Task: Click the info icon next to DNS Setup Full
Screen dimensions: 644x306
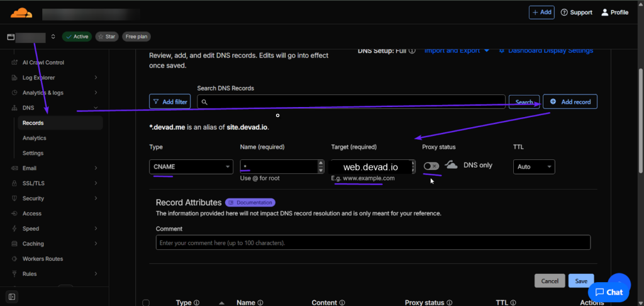Action: pyautogui.click(x=413, y=50)
